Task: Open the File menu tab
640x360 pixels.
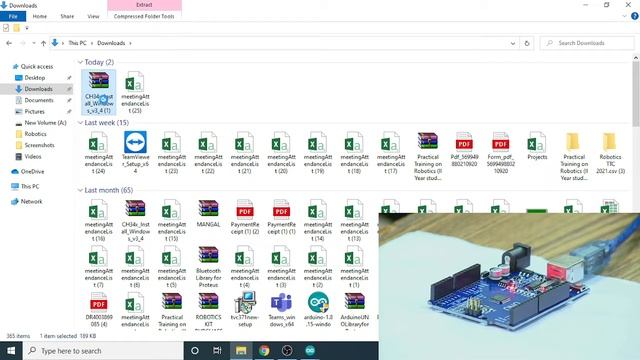Action: [x=13, y=16]
